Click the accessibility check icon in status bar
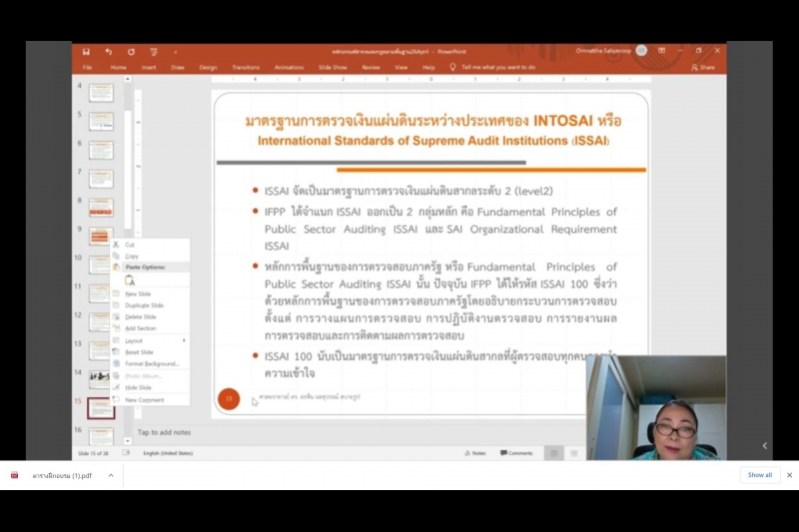The width and height of the screenshot is (799, 532). pyautogui.click(x=126, y=453)
